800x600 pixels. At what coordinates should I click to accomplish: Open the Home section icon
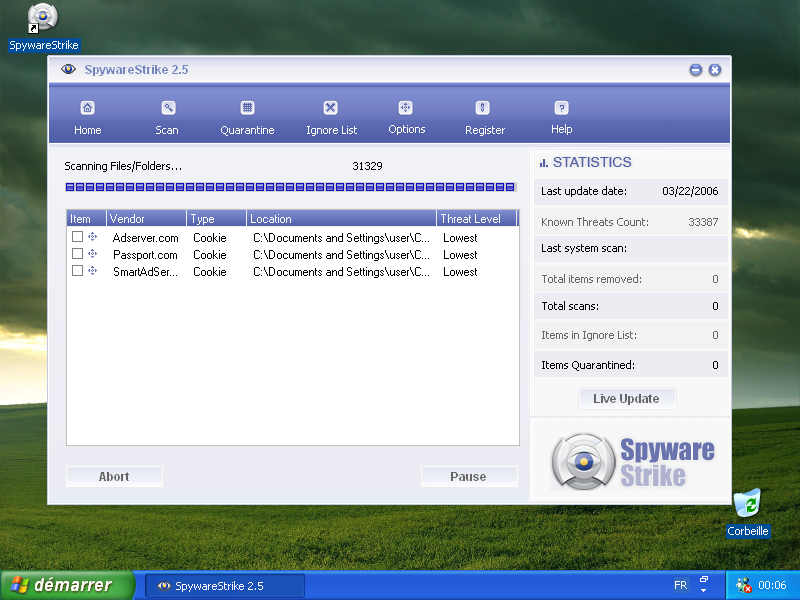87,108
